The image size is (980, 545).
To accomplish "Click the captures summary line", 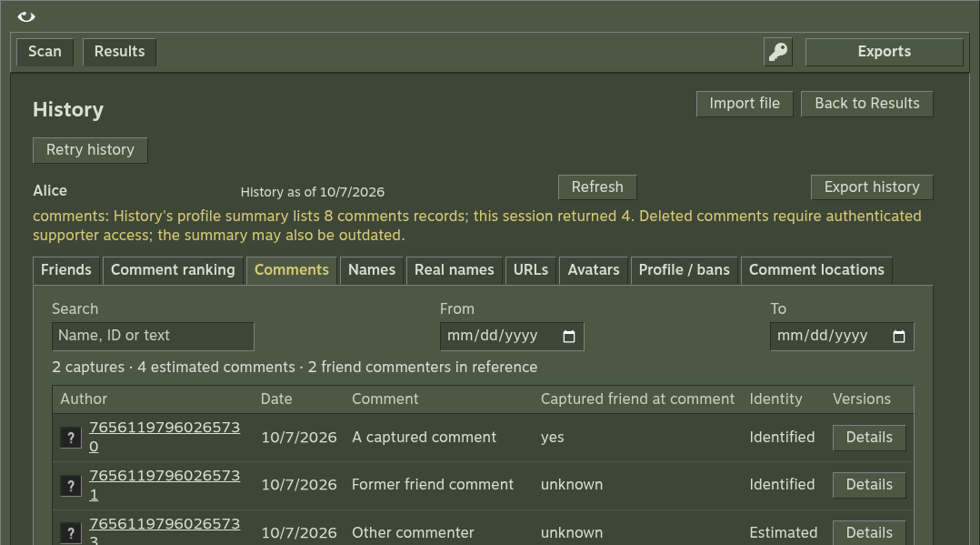I will (x=295, y=368).
